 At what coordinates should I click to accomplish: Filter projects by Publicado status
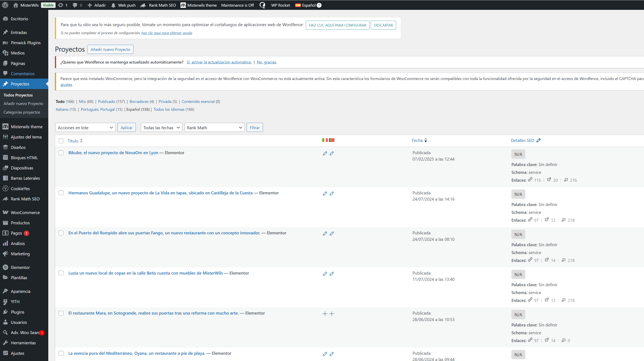[x=106, y=102]
